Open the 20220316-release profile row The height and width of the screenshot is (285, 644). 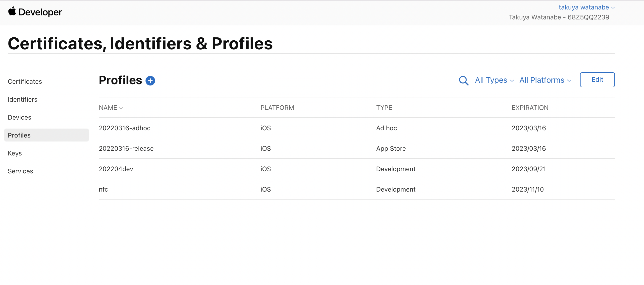[126, 148]
